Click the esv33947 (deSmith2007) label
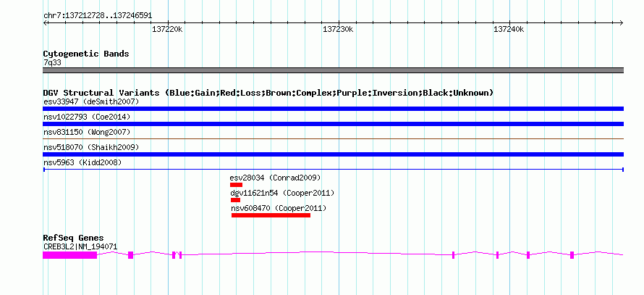The width and height of the screenshot is (644, 295). click(x=91, y=101)
